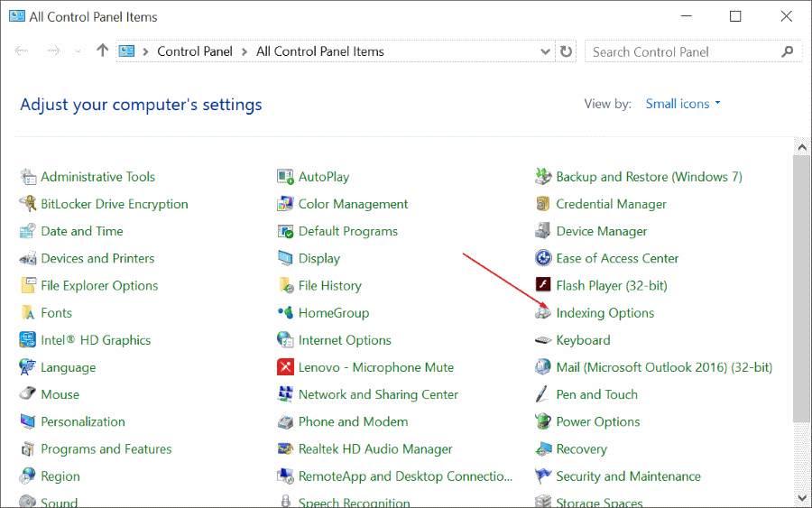Viewport: 812px width, 508px height.
Task: Open the Realtek HD Audio Manager icon
Action: [x=285, y=449]
